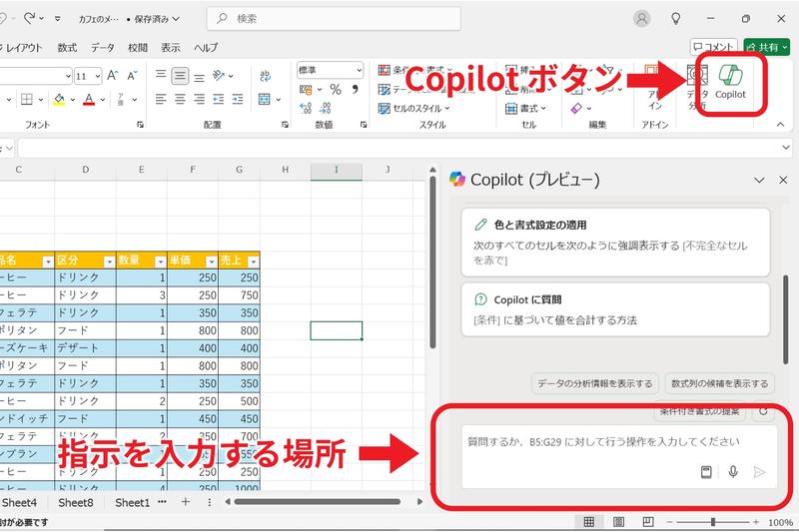The image size is (799, 532).
Task: Open the 表示 ribbon tab
Action: pyautogui.click(x=171, y=47)
